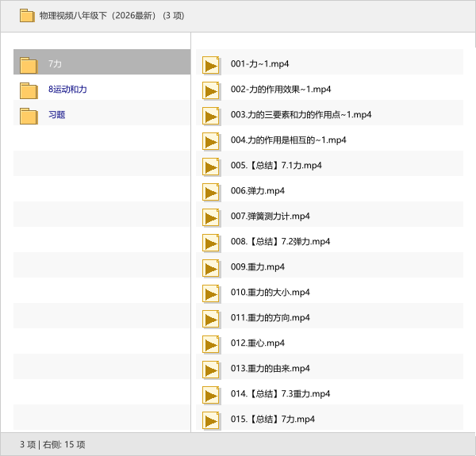Click 013.重力的由来.mp4 file name

[x=270, y=369]
